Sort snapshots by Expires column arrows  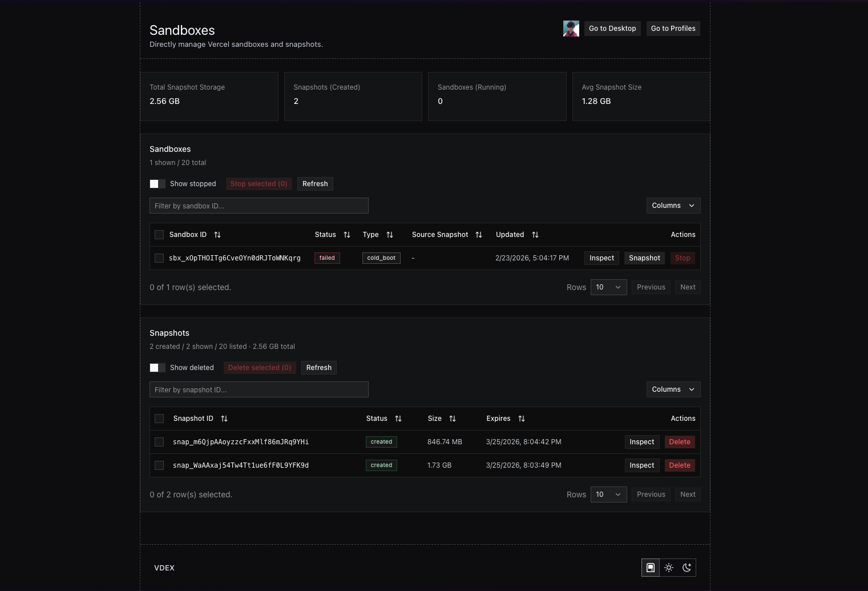point(522,419)
